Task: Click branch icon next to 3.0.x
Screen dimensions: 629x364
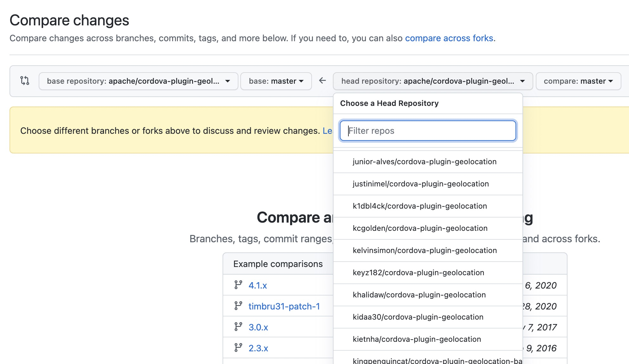Action: (x=238, y=327)
